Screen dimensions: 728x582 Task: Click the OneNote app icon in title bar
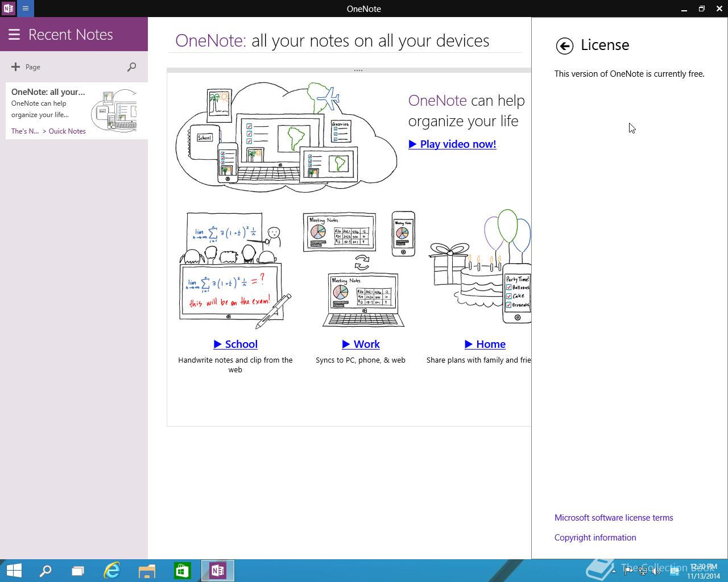click(9, 9)
